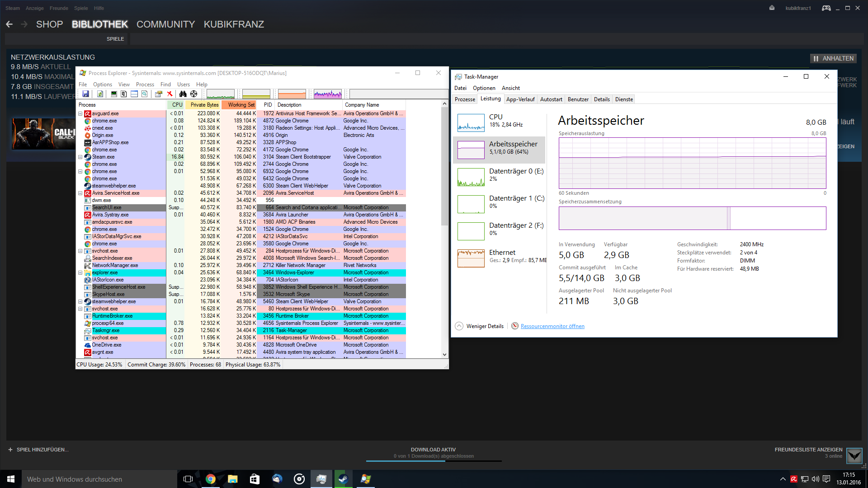The image size is (868, 488).
Task: Switch to the Prozesse tab
Action: (x=465, y=99)
